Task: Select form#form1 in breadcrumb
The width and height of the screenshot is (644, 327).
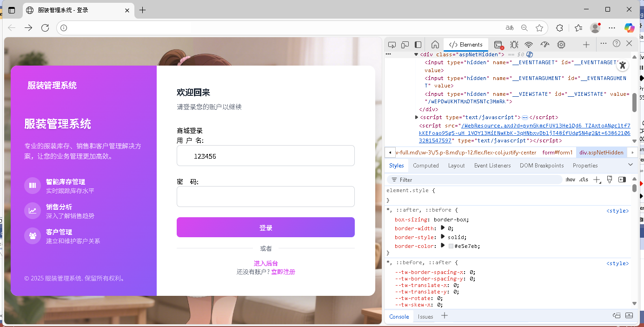Action: (x=558, y=153)
